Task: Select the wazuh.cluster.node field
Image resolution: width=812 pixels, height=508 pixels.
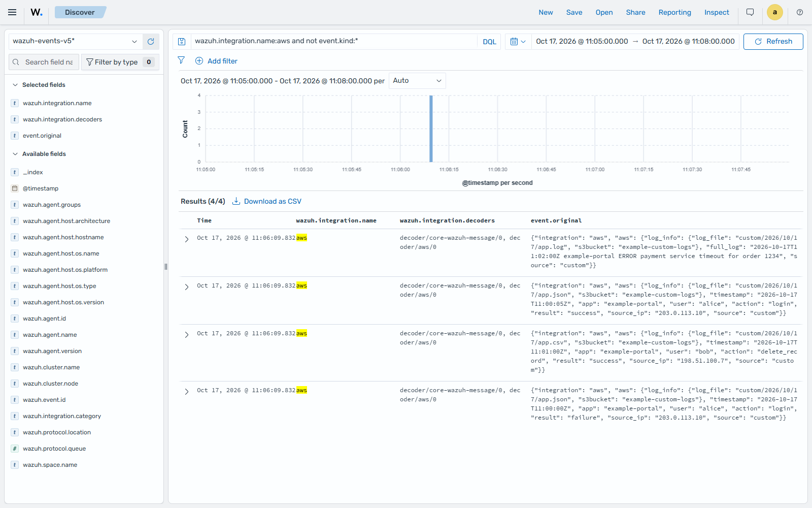Action: (x=50, y=384)
